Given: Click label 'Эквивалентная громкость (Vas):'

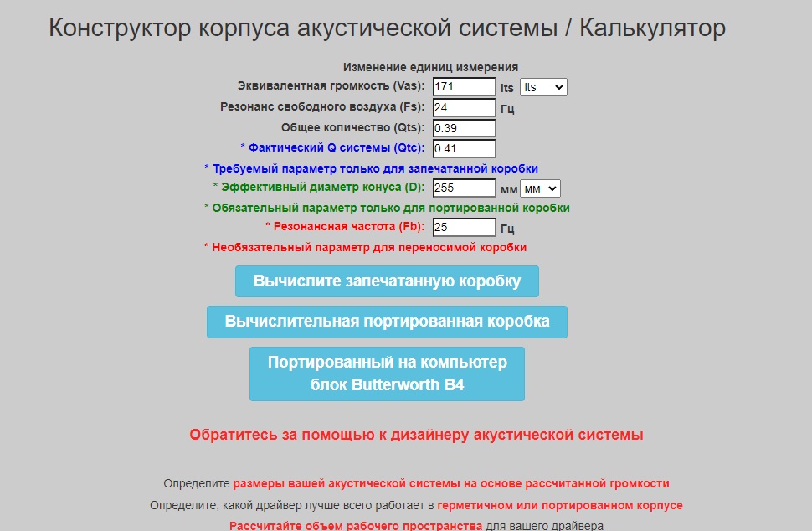Looking at the screenshot, I should [331, 86].
